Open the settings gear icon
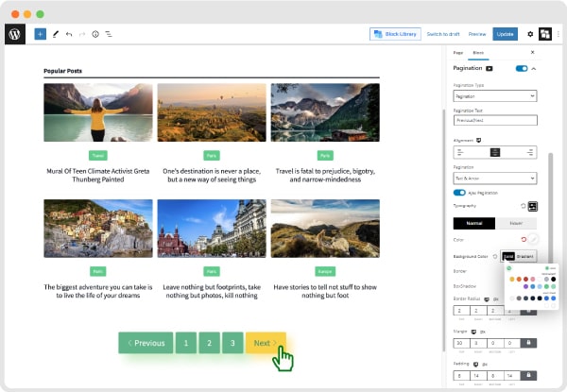The width and height of the screenshot is (567, 392). pyautogui.click(x=529, y=34)
